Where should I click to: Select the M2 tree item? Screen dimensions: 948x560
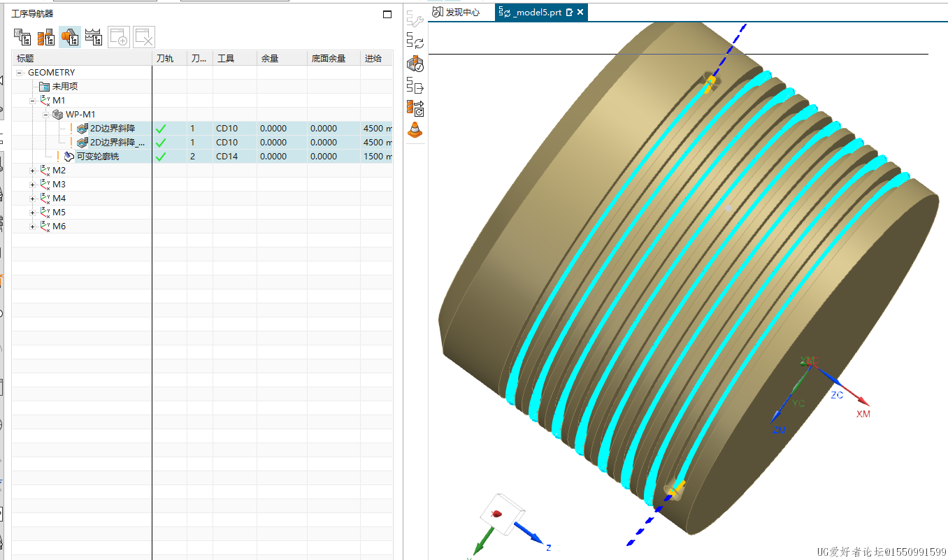click(59, 171)
